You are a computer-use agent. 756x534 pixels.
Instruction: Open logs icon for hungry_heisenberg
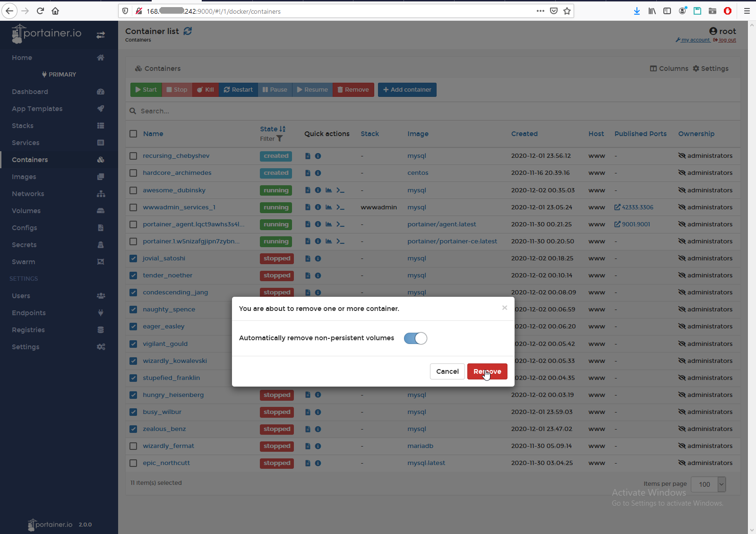(308, 395)
